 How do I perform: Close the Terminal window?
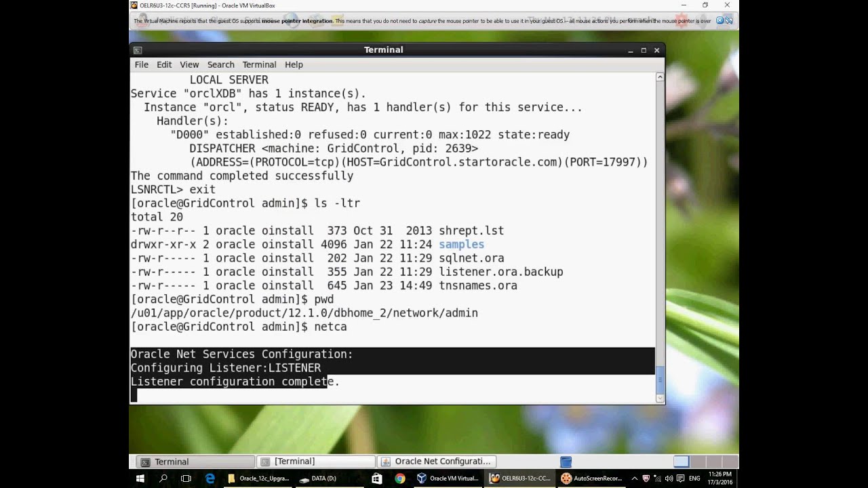point(656,50)
